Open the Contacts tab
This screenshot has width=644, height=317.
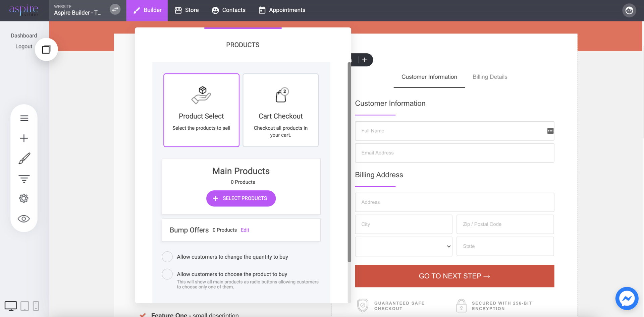(228, 10)
